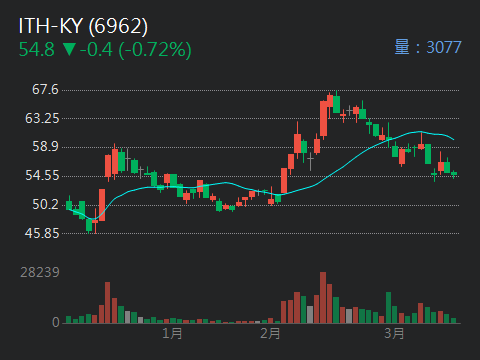This screenshot has height=360, width=480.
Task: Click the 45.85 price axis label
Action: tap(42, 233)
